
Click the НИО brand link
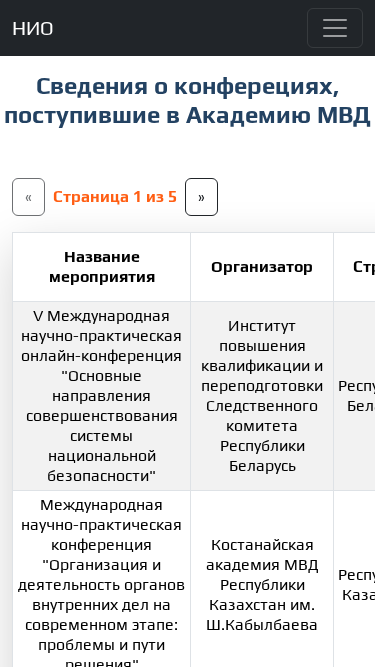pyautogui.click(x=33, y=29)
